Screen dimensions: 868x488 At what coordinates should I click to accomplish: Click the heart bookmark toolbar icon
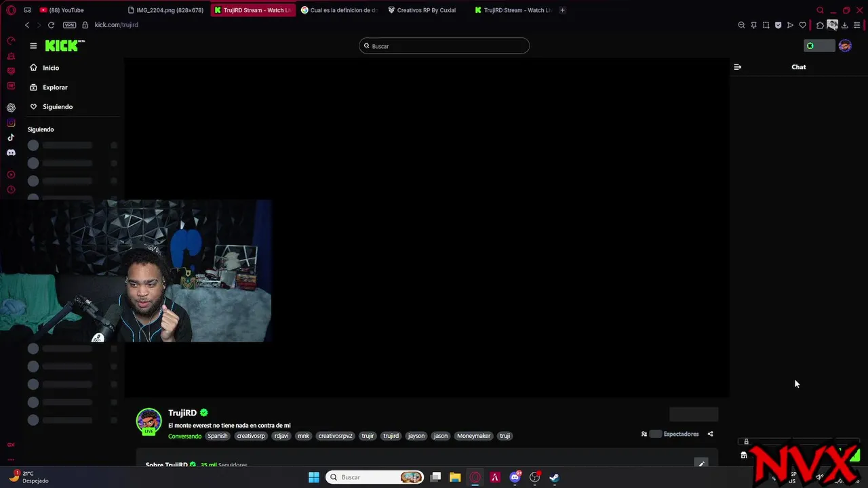click(x=803, y=25)
